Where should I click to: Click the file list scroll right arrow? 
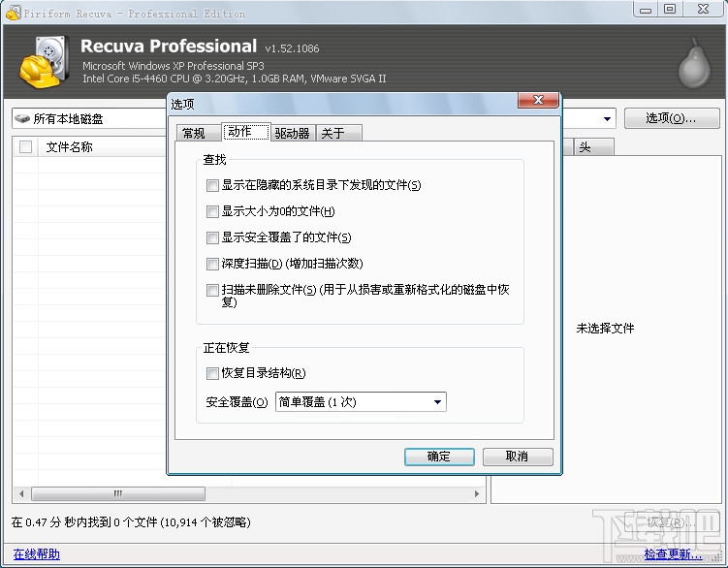477,493
